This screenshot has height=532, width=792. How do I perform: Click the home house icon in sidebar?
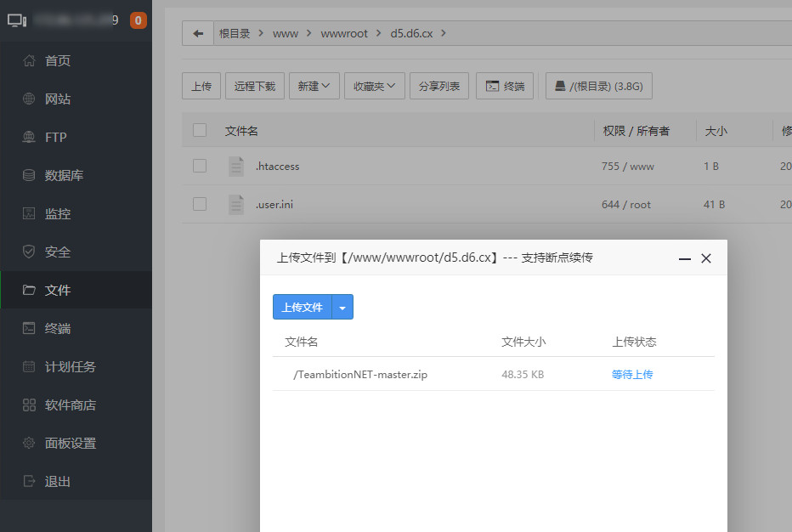(x=29, y=60)
